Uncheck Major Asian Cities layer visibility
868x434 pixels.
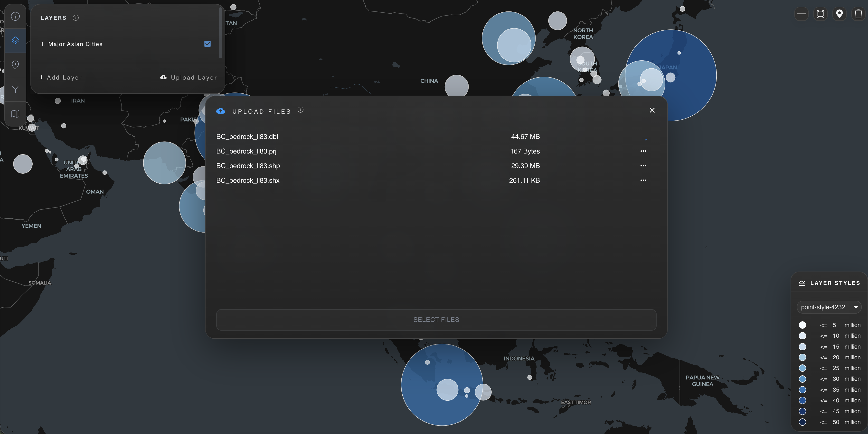point(207,44)
